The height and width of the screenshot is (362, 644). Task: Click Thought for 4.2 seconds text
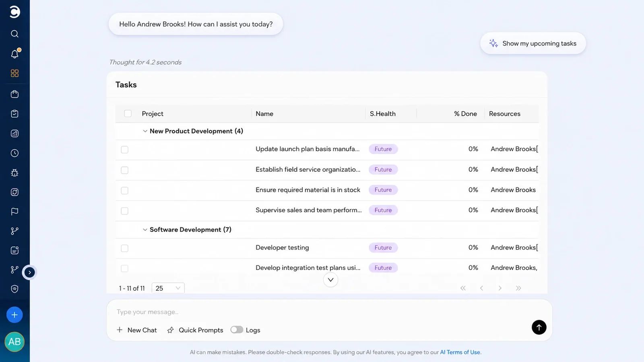[x=145, y=62]
